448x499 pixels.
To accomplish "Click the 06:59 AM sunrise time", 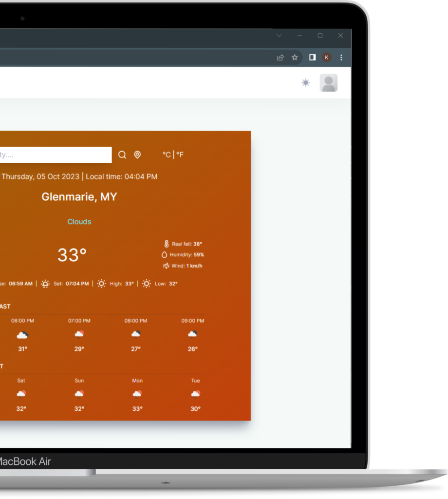I will click(20, 284).
